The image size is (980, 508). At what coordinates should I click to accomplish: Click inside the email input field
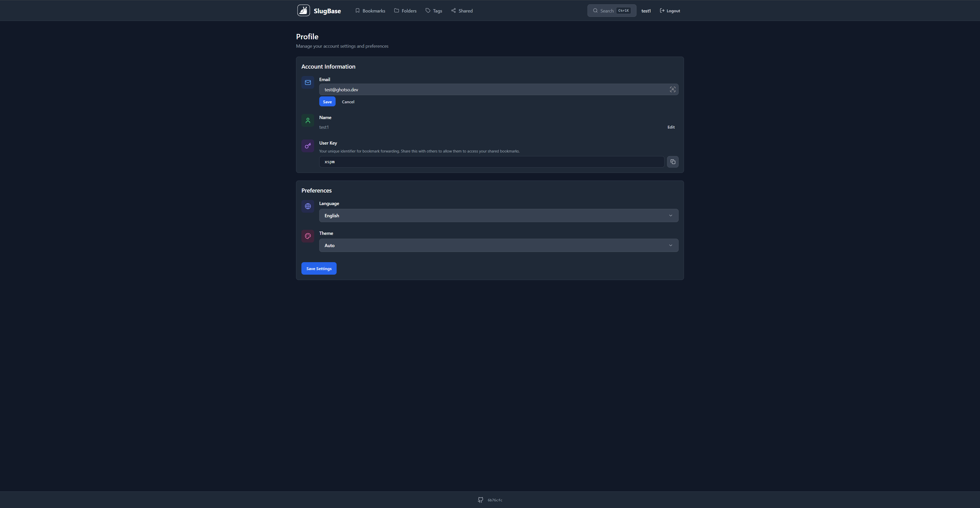[457, 89]
